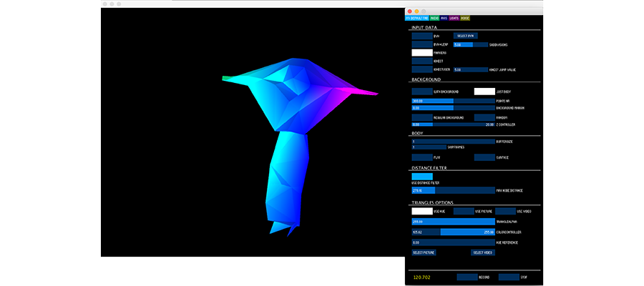Set the BUFFERSIZE slider

coord(454,141)
